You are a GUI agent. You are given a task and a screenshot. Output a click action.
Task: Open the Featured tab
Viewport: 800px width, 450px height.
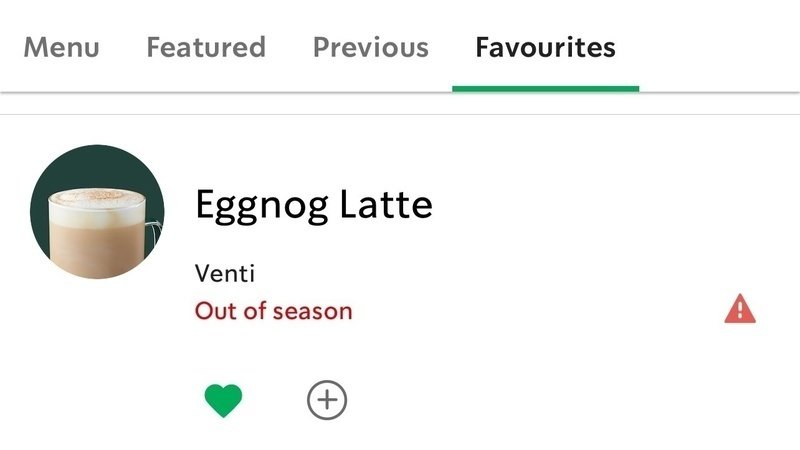point(206,47)
